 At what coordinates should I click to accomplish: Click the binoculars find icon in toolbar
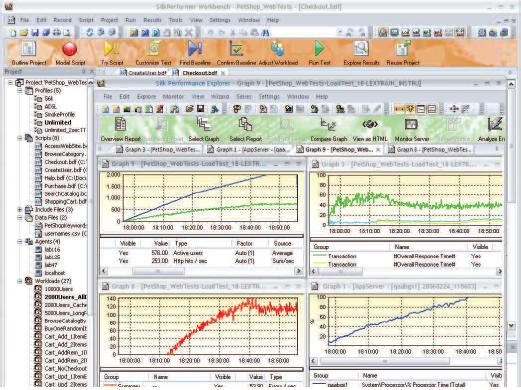265,32
